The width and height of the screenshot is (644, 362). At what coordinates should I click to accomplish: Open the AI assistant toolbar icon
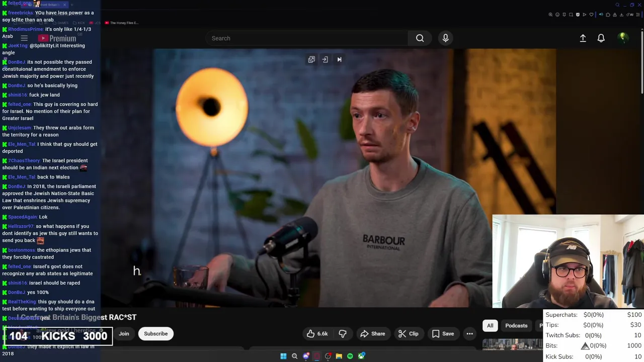(x=629, y=15)
